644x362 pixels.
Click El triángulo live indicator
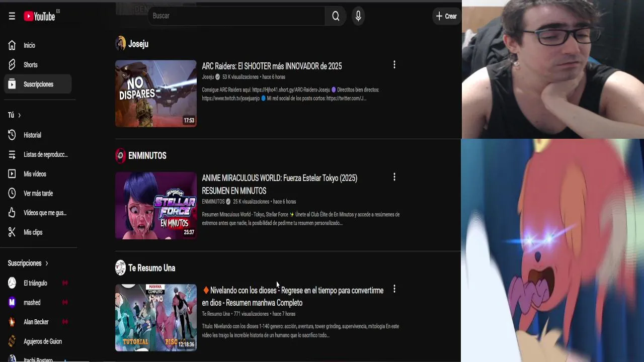pyautogui.click(x=65, y=283)
